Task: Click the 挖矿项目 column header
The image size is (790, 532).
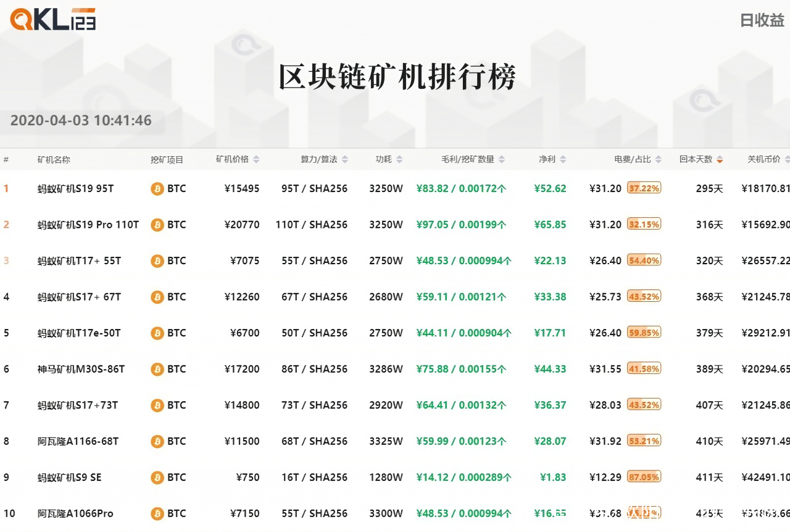Action: click(168, 159)
